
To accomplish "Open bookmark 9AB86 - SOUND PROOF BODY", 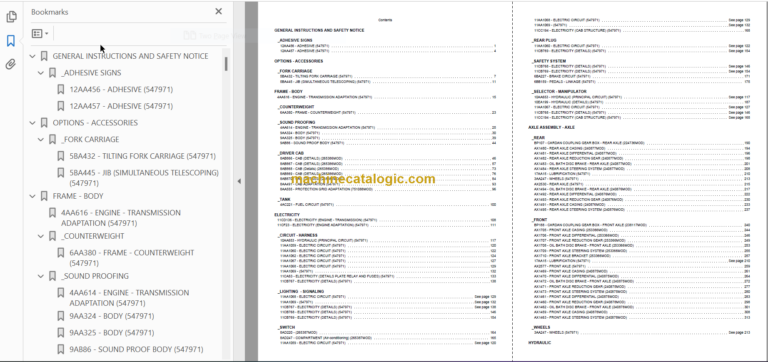I will [136, 350].
